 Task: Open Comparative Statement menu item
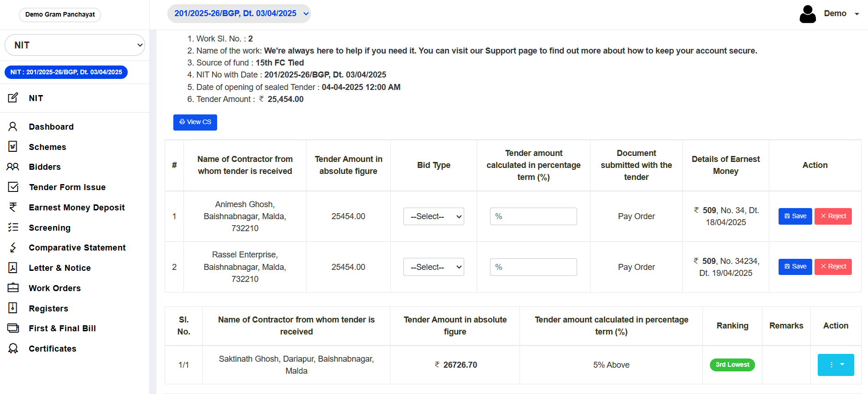(77, 248)
